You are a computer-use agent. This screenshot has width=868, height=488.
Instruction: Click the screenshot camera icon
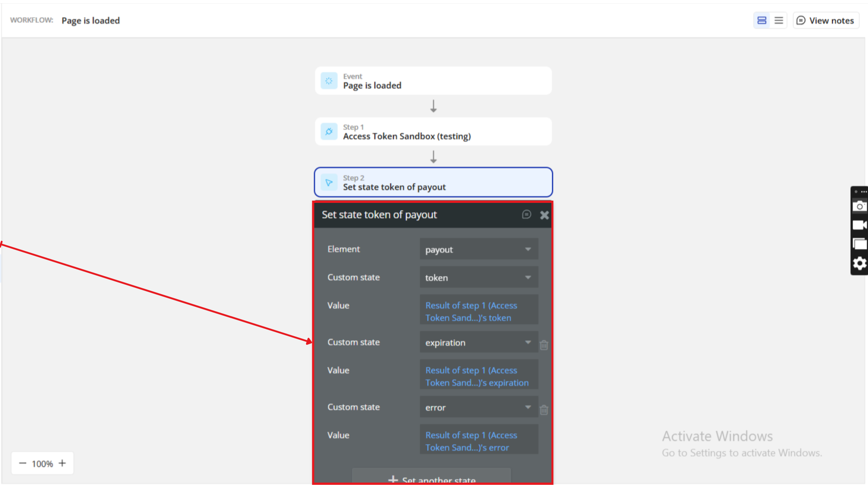[859, 206]
